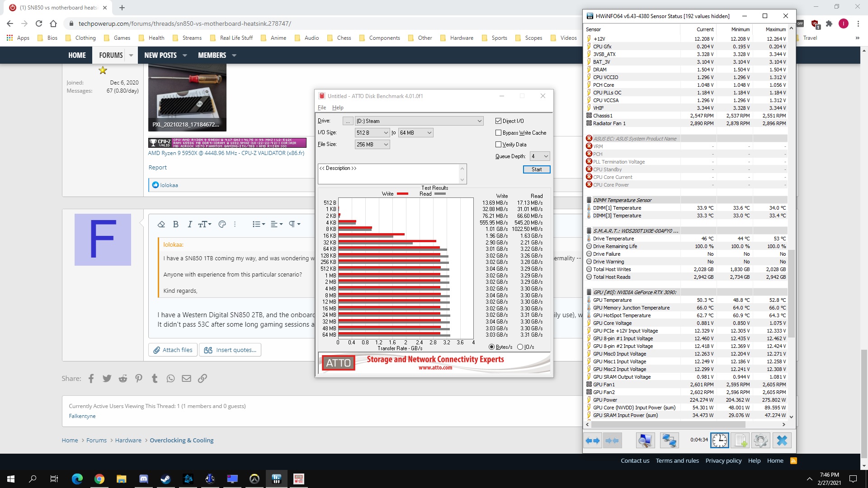Share thread by email icon

(x=186, y=379)
